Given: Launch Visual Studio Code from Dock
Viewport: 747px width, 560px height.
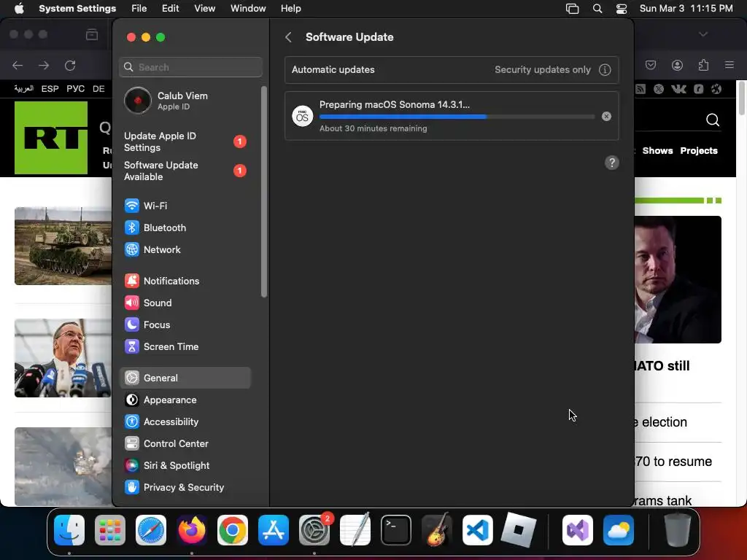Looking at the screenshot, I should (477, 530).
